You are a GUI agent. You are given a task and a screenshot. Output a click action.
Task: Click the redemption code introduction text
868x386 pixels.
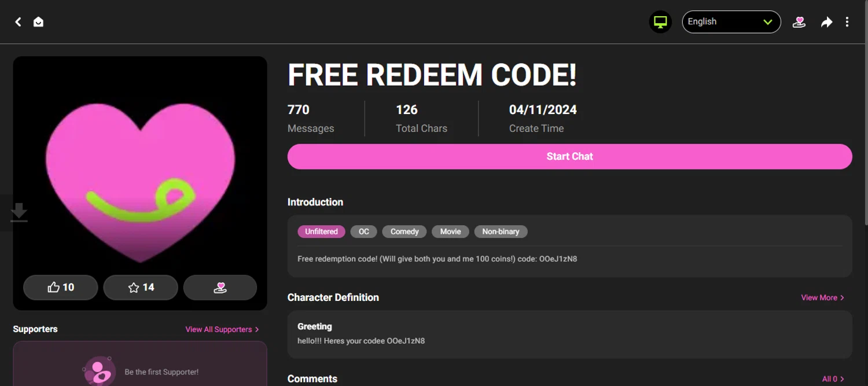437,259
